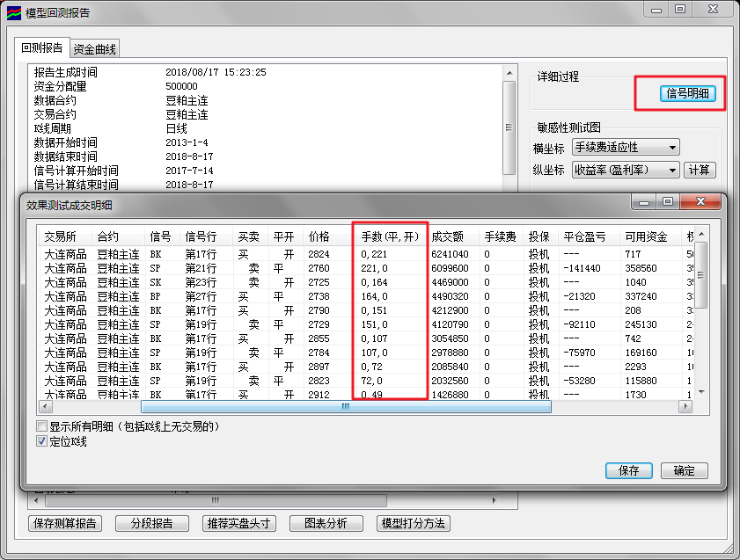This screenshot has height=560, width=740.
Task: Click the 保存测算报告 button
Action: (x=64, y=523)
